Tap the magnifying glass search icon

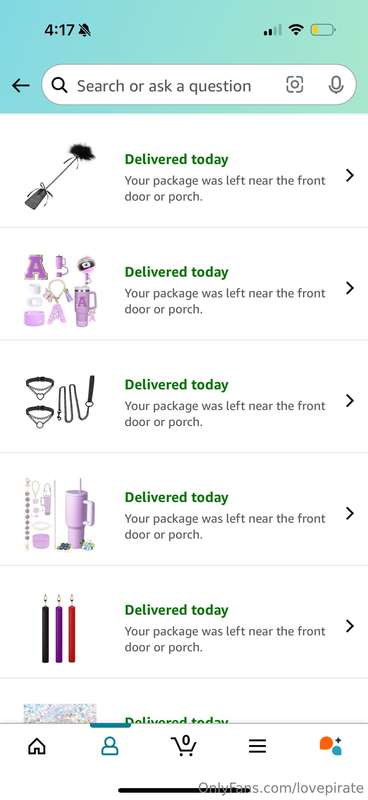coord(60,86)
